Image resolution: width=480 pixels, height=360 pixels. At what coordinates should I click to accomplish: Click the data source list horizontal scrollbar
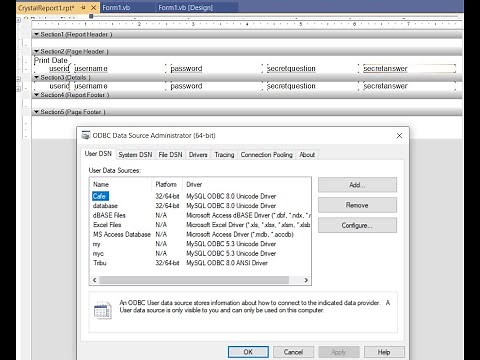[x=194, y=280]
